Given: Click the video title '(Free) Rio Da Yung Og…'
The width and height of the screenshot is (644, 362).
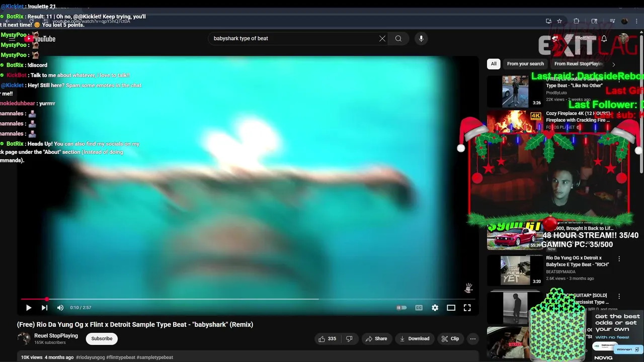Looking at the screenshot, I should (135, 325).
